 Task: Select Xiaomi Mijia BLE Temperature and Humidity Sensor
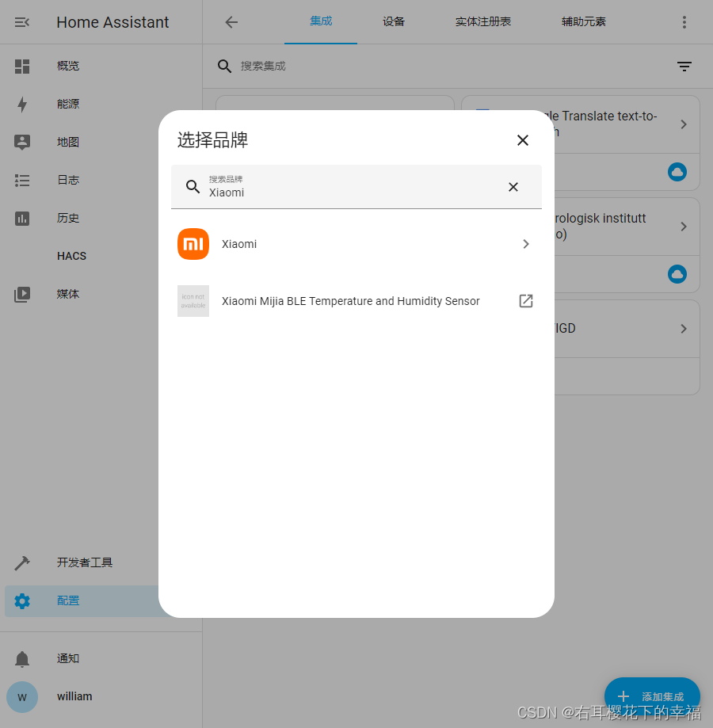pos(356,301)
